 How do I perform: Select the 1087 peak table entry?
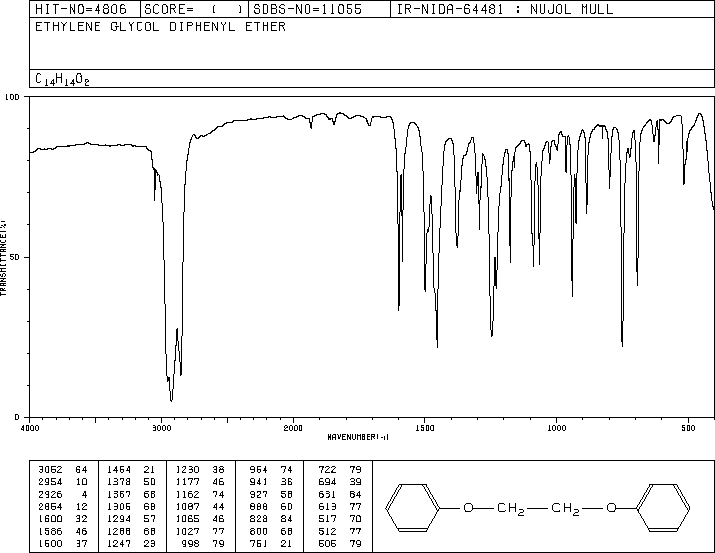(x=200, y=506)
